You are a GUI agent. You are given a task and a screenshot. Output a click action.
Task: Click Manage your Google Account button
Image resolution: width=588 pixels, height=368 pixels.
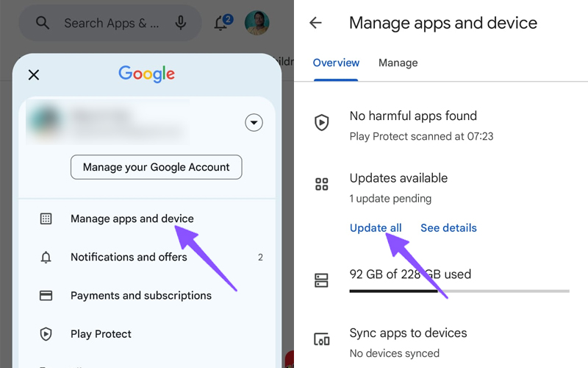156,167
